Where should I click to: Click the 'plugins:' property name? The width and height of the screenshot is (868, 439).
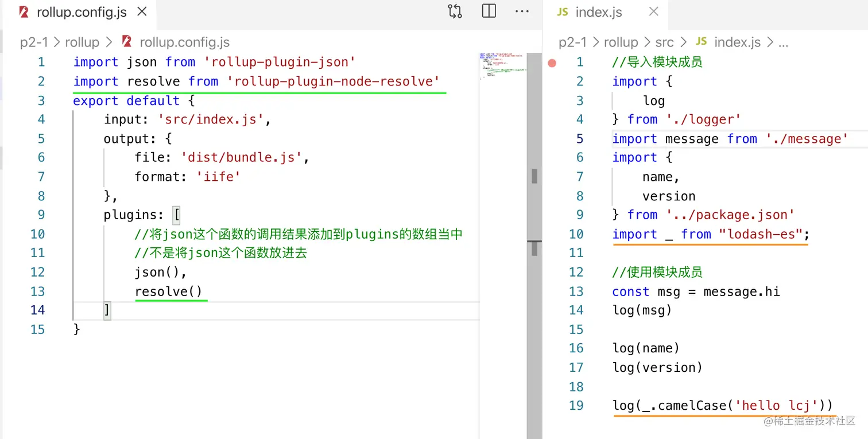coord(134,215)
